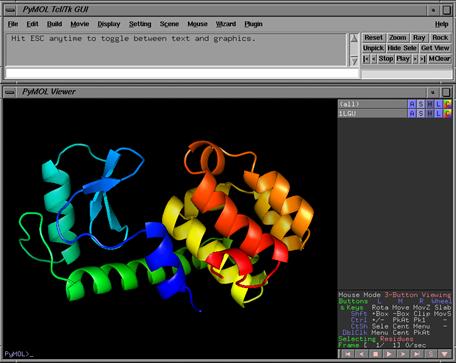Click the Play button in Tcl/Tk GUI
Screen dimensions: 456x363
point(403,59)
